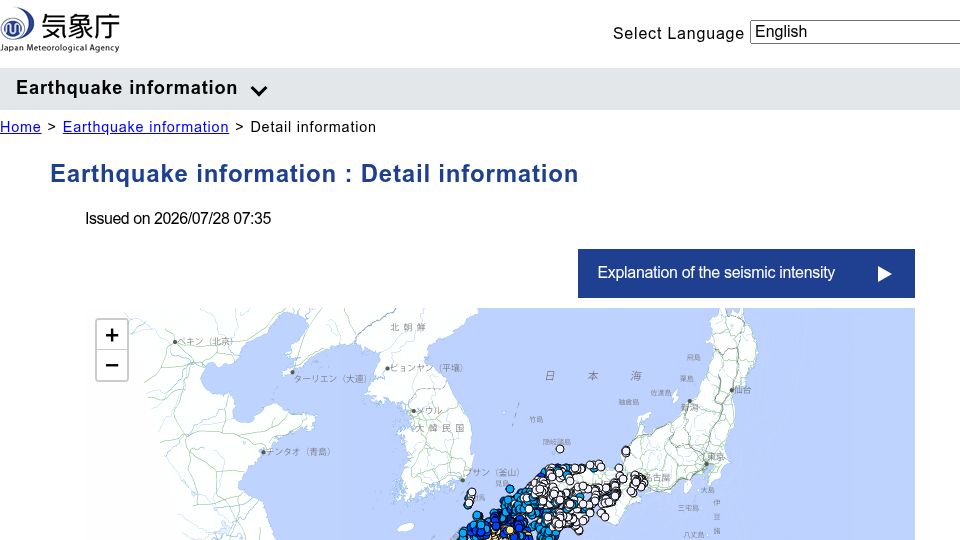Click the 'Earthquake information : Detail information' heading
This screenshot has height=540, width=960.
[x=314, y=174]
